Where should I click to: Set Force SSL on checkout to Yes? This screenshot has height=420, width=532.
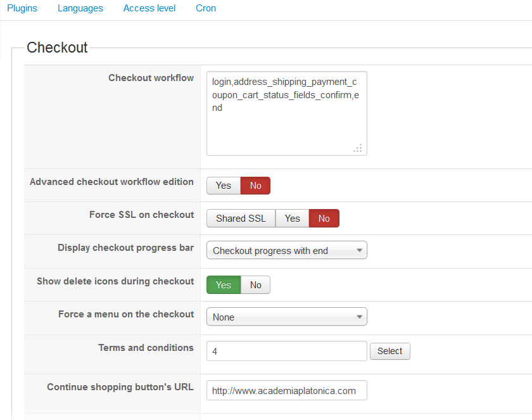click(292, 219)
